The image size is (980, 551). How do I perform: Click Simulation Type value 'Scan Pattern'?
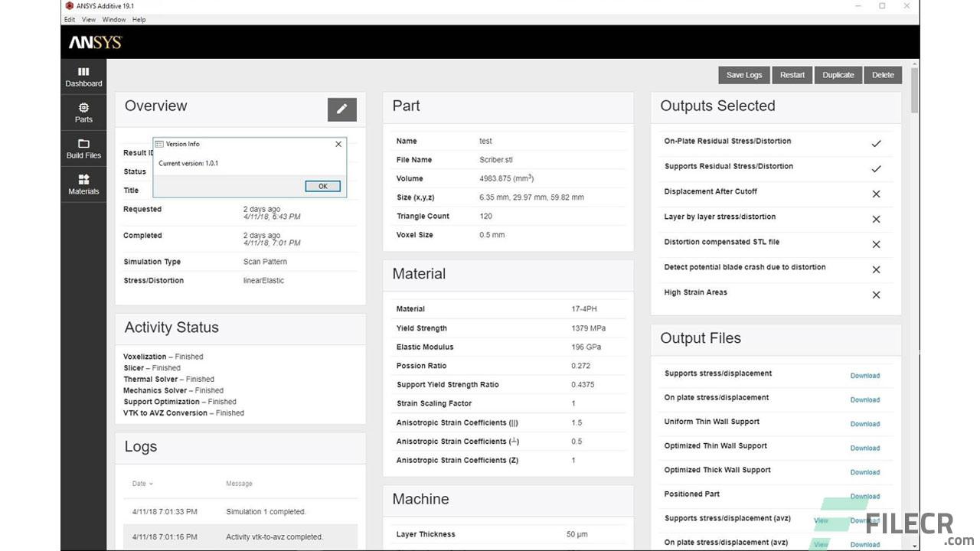coord(265,262)
